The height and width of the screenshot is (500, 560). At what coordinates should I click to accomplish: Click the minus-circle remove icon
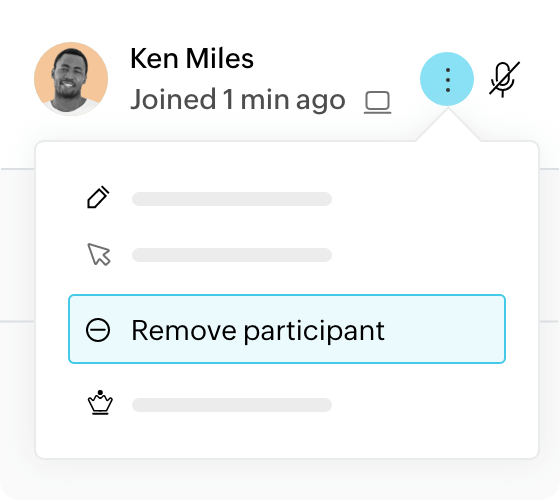coord(98,330)
